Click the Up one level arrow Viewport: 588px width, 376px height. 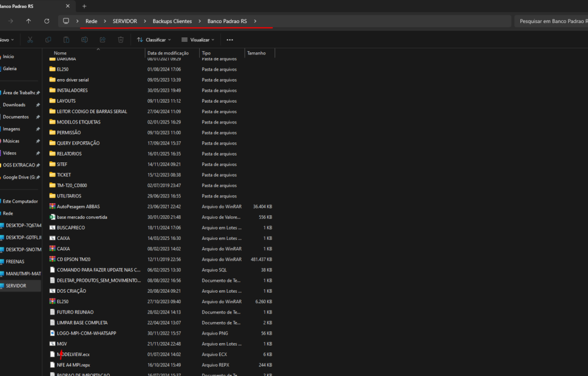tap(29, 21)
